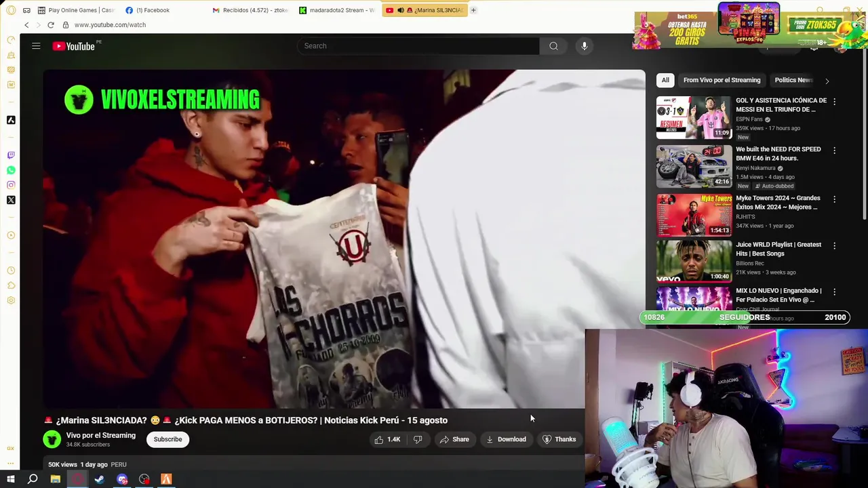
Task: Subscribe to Vivo por el Streaming
Action: (167, 439)
